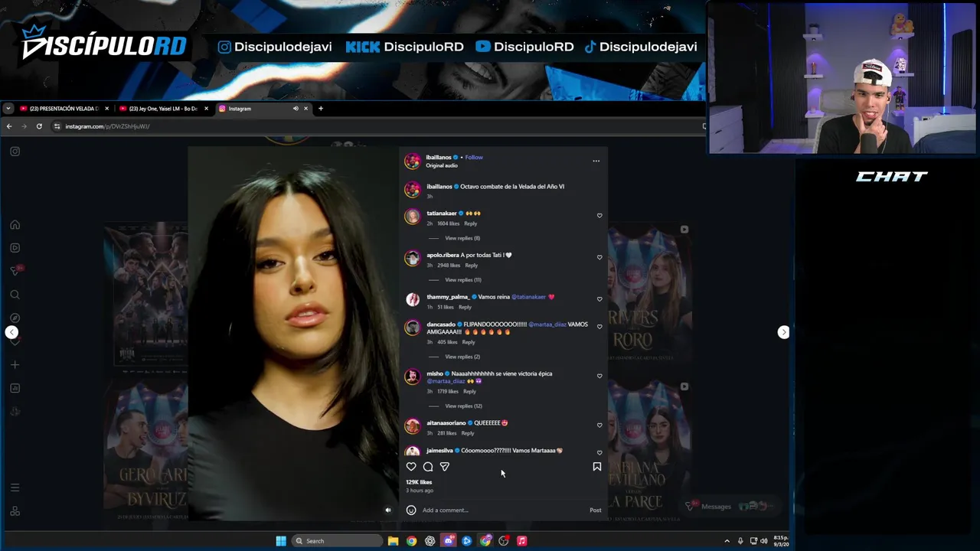Select the Instagram browser tab
Screen dimensions: 980x551
coord(253,109)
